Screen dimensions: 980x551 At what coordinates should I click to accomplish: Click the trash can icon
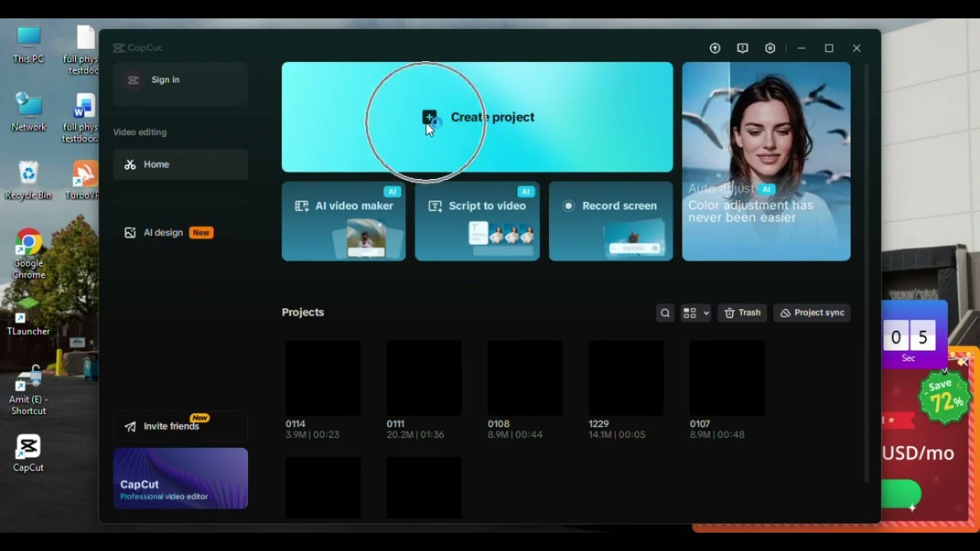coord(730,313)
